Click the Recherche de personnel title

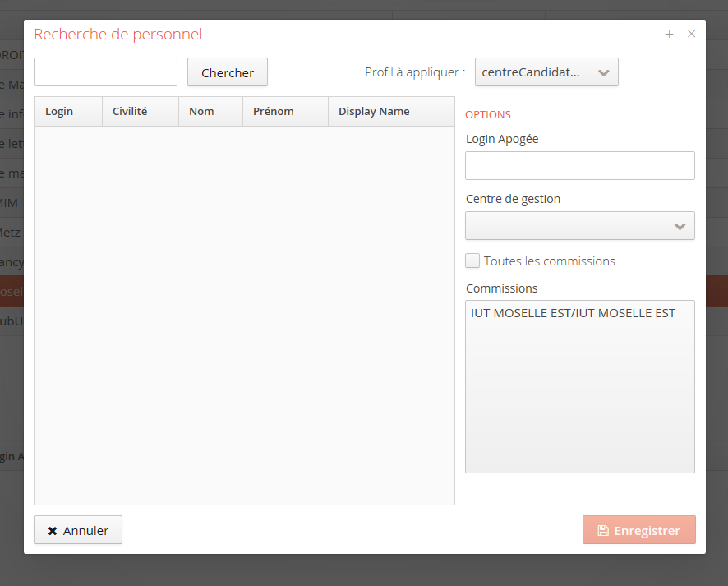point(117,35)
